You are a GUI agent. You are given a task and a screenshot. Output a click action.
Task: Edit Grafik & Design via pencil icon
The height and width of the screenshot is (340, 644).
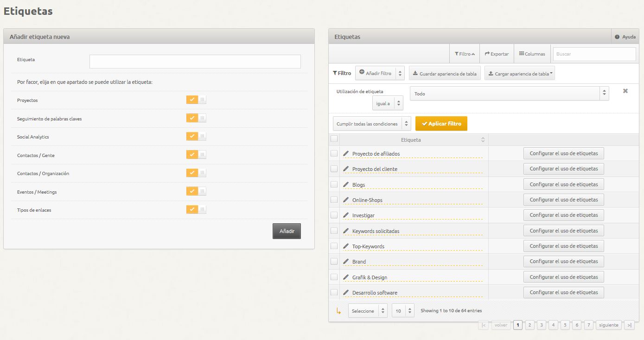346,277
